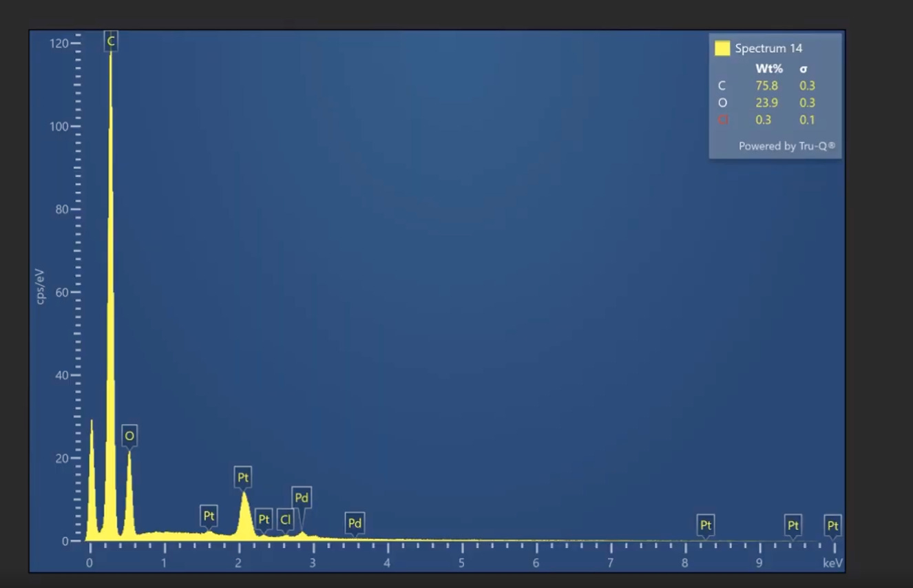Select the 100 tick on the y-axis
913x588 pixels.
point(59,127)
